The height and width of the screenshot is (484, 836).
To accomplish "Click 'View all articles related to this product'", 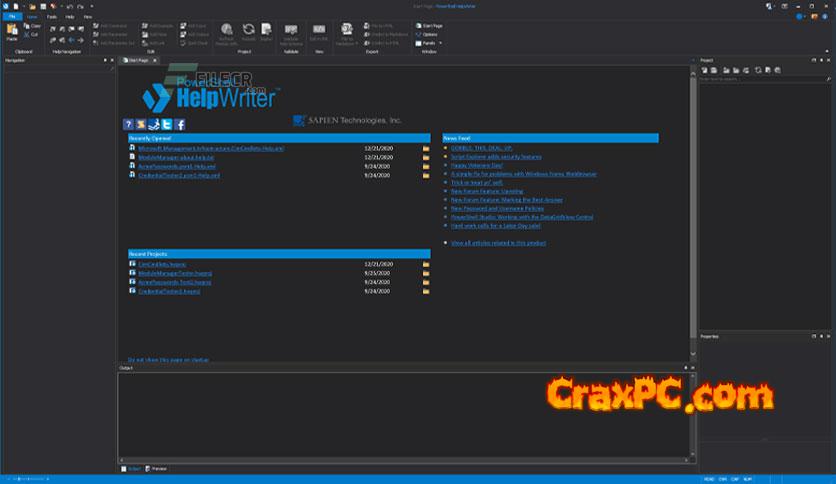I will [x=498, y=242].
